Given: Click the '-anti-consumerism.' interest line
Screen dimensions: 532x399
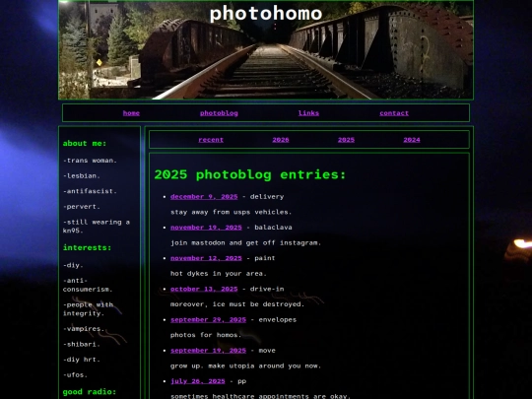Looking at the screenshot, I should tap(88, 285).
